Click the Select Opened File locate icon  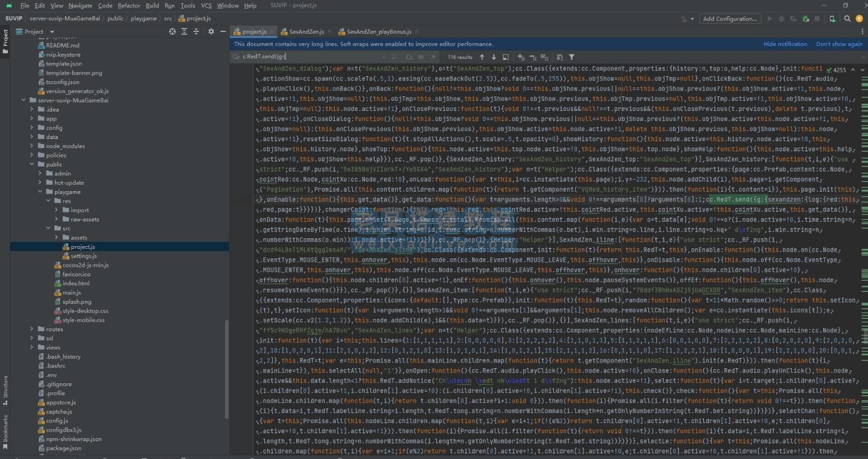tap(172, 32)
